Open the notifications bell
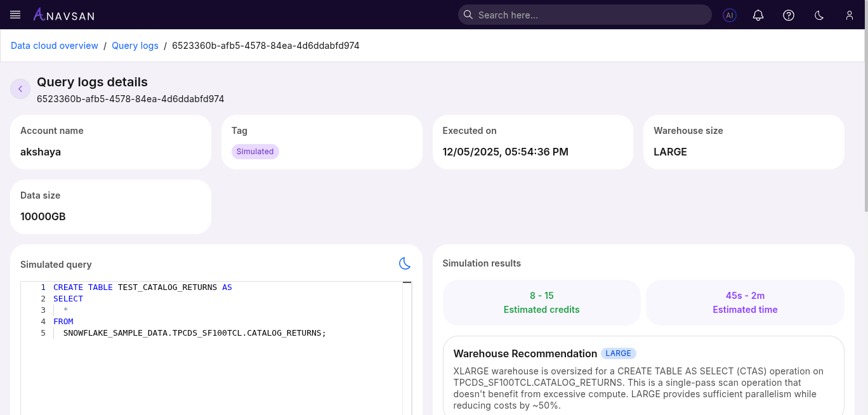Screen dimensions: 868x415 (x=758, y=15)
